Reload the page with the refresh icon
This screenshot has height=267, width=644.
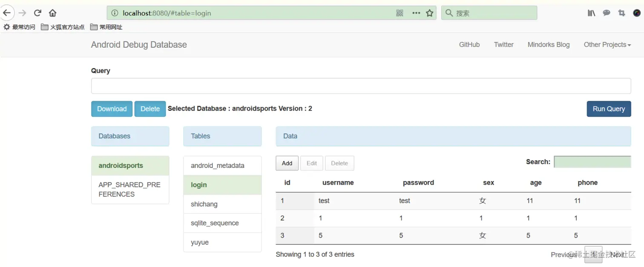(37, 13)
